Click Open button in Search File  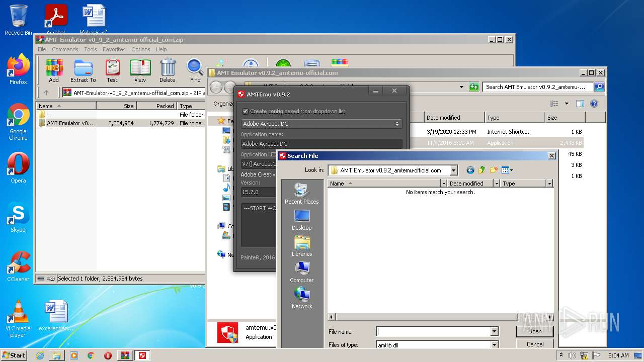click(535, 331)
